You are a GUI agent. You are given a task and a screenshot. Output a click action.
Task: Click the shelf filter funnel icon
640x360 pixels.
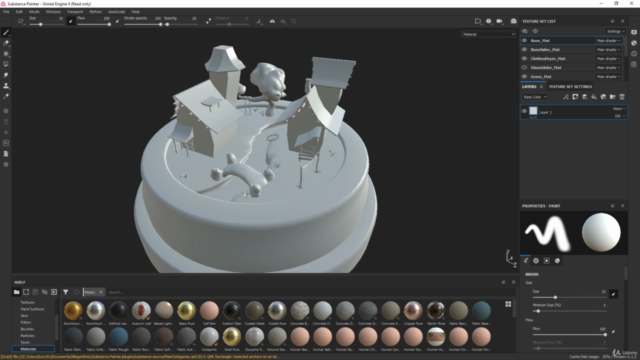coord(66,292)
